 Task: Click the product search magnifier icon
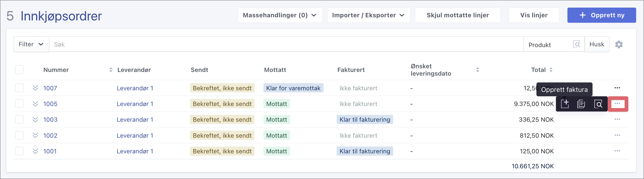(x=577, y=44)
